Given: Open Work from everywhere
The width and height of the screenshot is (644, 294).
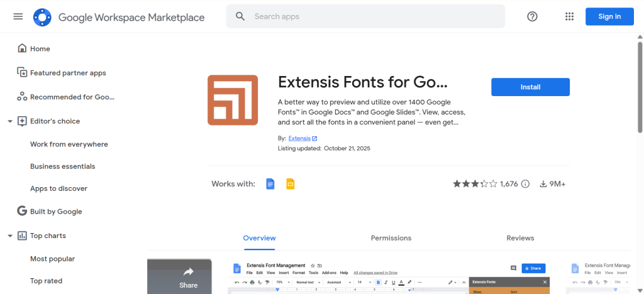Looking at the screenshot, I should [x=69, y=144].
